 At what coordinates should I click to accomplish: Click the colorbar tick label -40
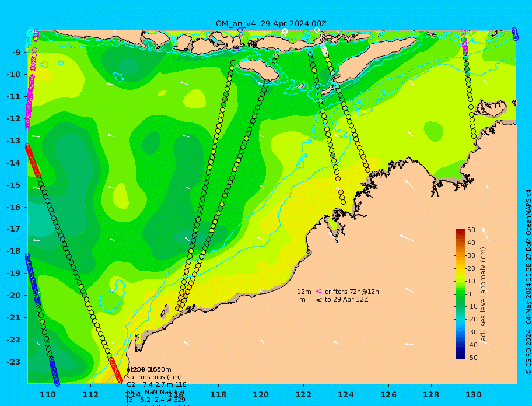(x=473, y=345)
